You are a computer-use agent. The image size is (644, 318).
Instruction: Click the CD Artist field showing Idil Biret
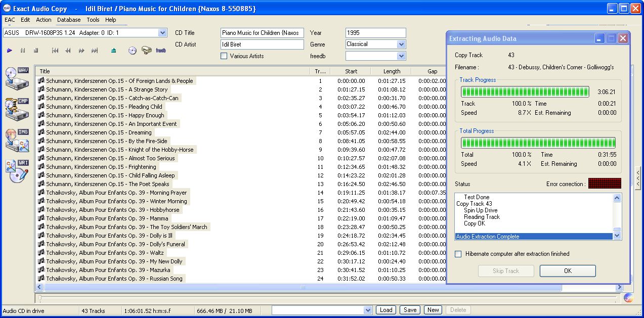262,44
